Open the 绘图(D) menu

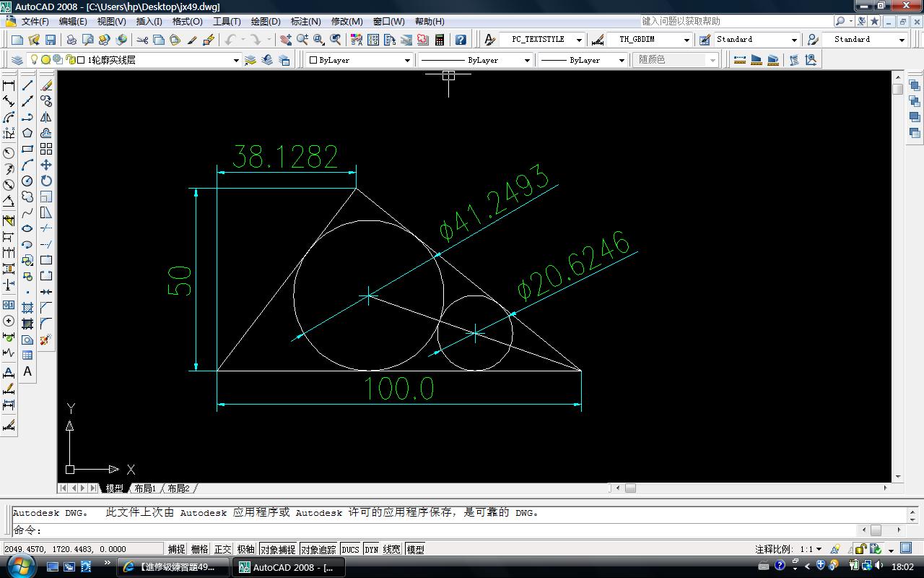pos(266,21)
